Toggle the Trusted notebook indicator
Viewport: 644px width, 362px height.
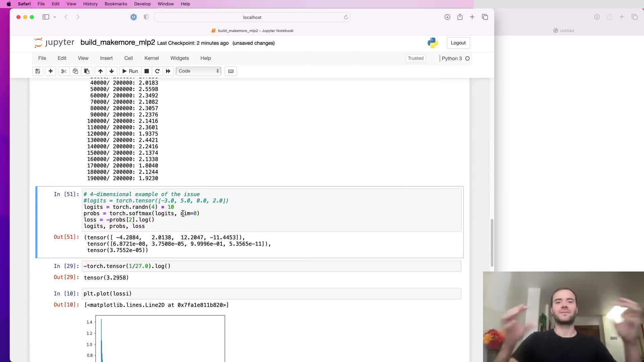point(416,58)
